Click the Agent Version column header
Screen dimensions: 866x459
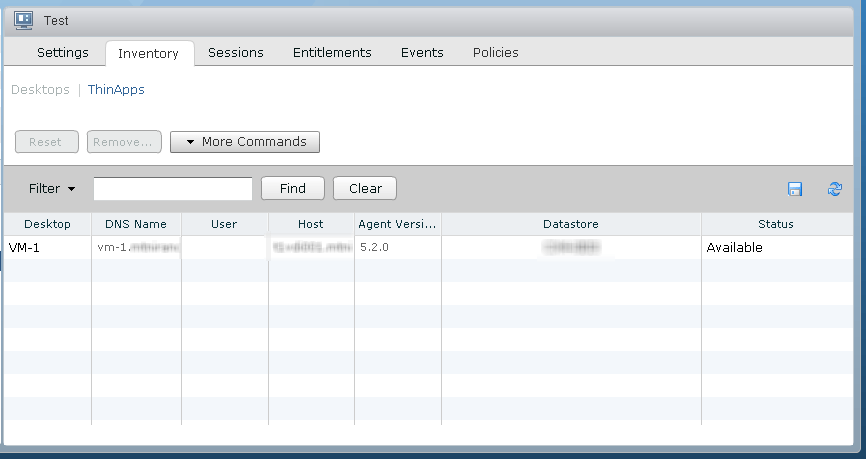click(397, 224)
